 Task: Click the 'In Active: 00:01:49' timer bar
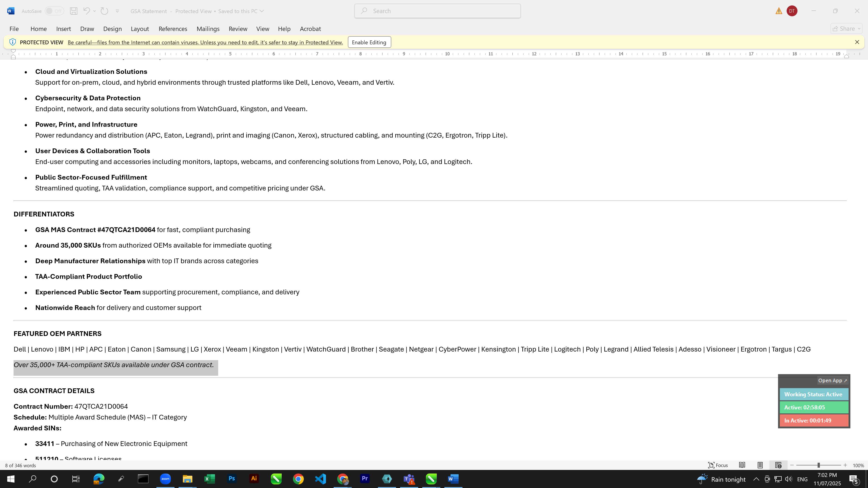[814, 421]
